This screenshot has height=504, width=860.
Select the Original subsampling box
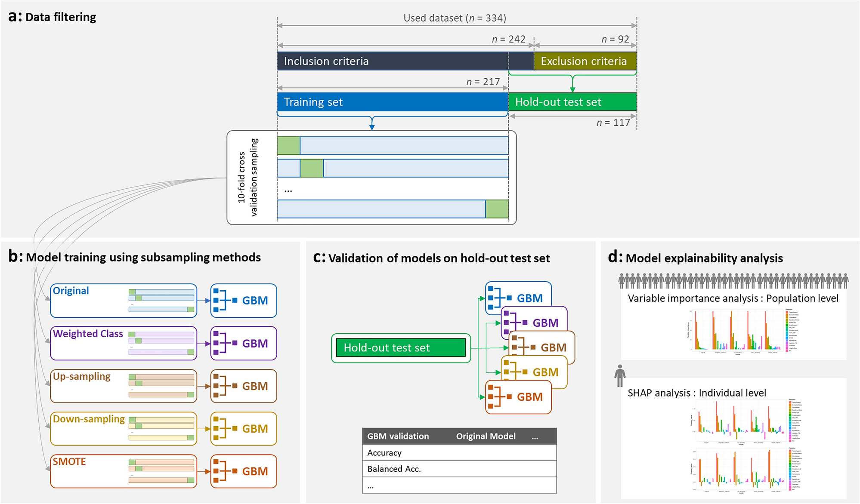coord(123,301)
